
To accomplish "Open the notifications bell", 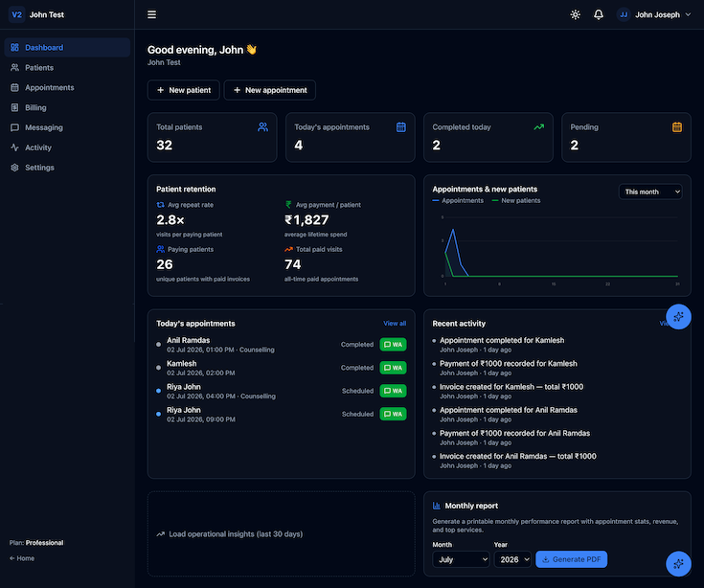I will (599, 14).
